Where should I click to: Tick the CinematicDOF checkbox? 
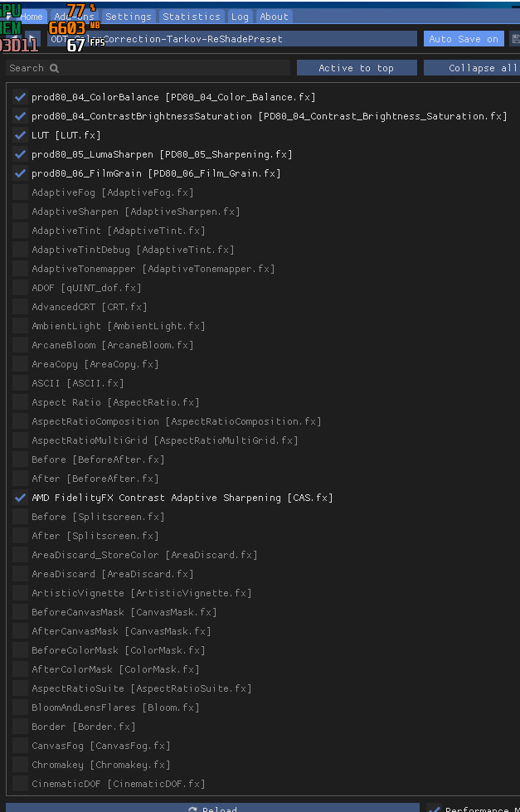(20, 784)
